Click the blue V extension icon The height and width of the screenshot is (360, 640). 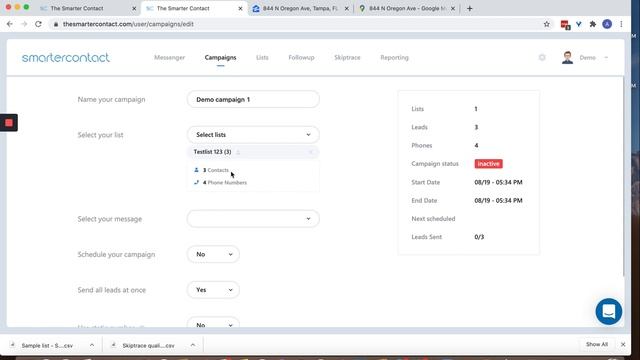click(x=579, y=24)
